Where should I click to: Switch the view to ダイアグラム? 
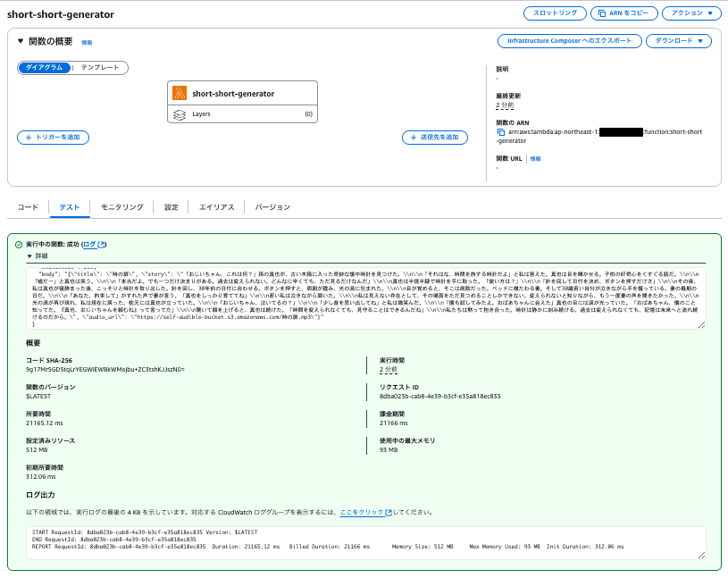tap(44, 68)
